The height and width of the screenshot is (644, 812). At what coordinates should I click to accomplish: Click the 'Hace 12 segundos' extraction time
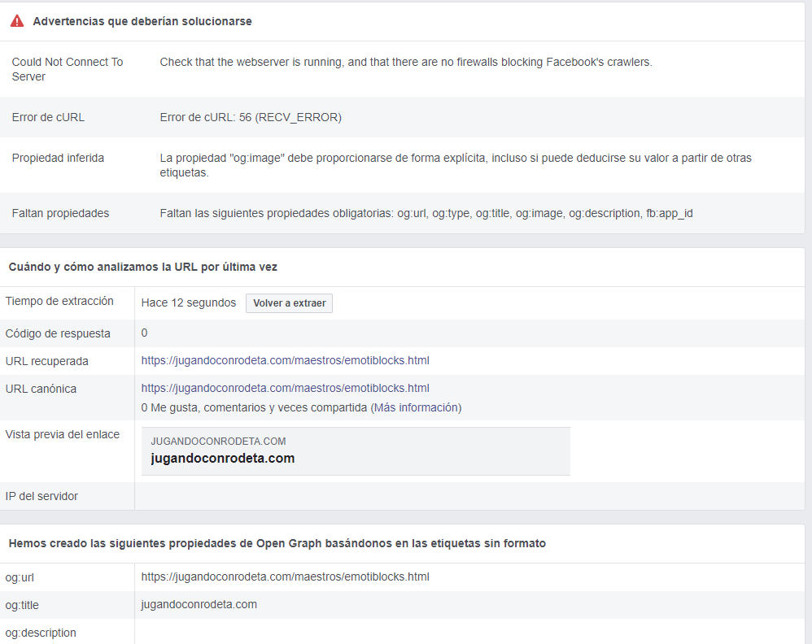point(189,302)
